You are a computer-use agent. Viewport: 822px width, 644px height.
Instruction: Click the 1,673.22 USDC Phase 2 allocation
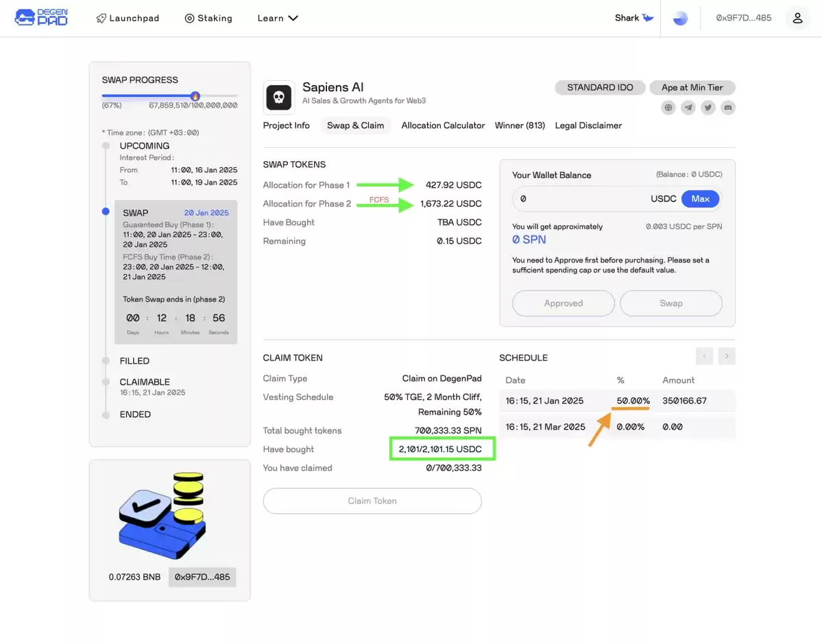451,204
